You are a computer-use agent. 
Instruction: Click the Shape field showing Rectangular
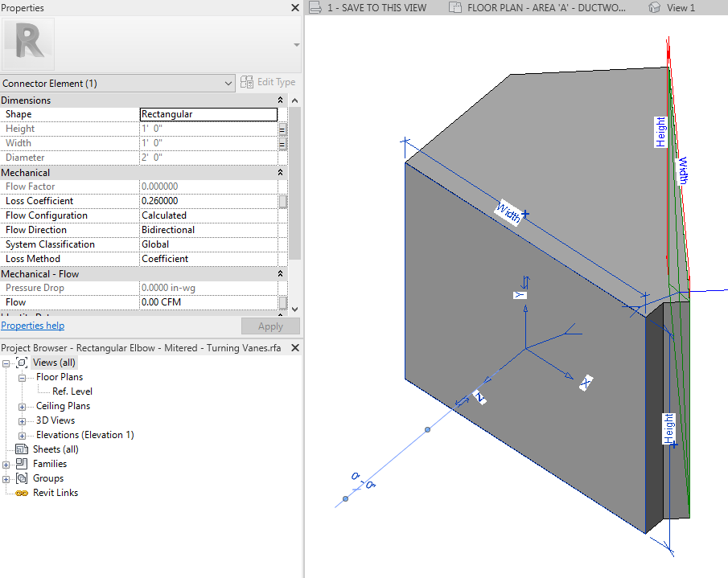[x=208, y=114]
